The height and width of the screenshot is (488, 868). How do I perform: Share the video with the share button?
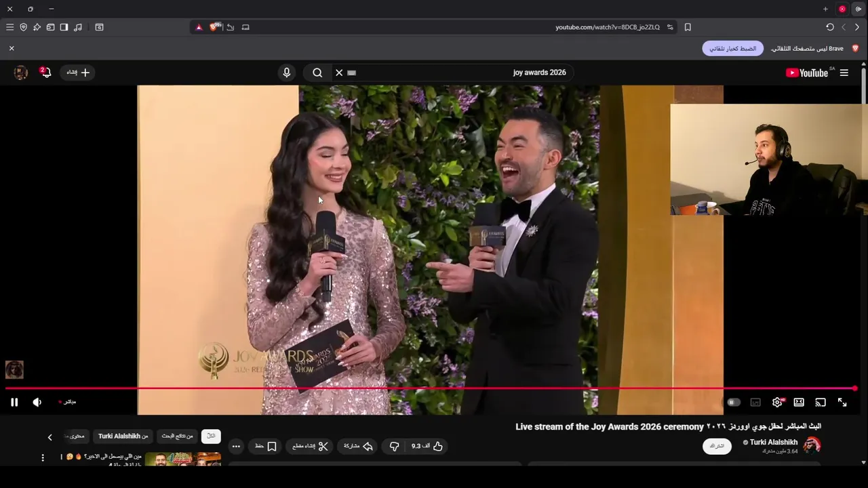[x=358, y=446]
